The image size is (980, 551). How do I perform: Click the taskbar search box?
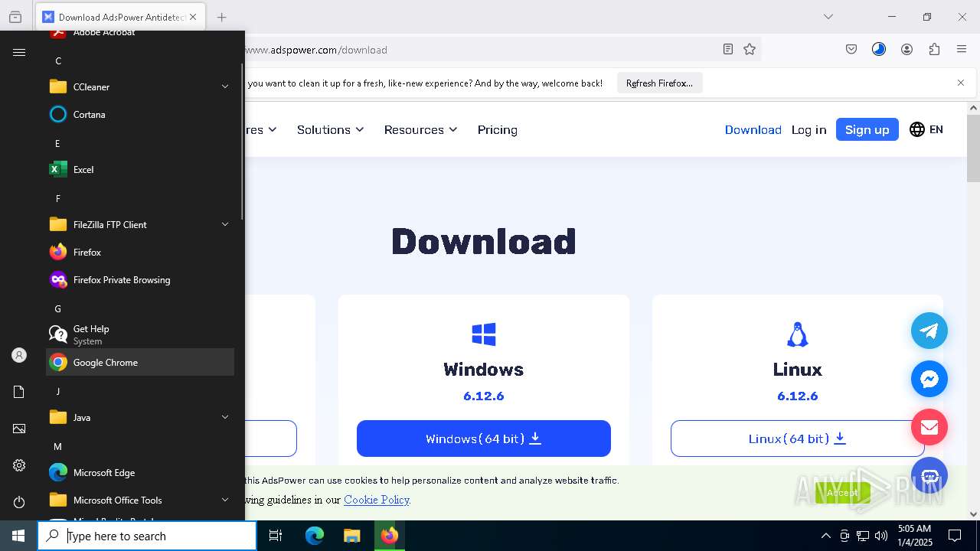click(147, 536)
